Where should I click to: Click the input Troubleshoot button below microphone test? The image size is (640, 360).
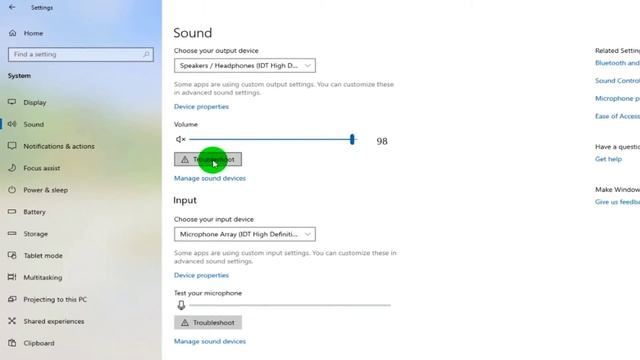tap(208, 322)
